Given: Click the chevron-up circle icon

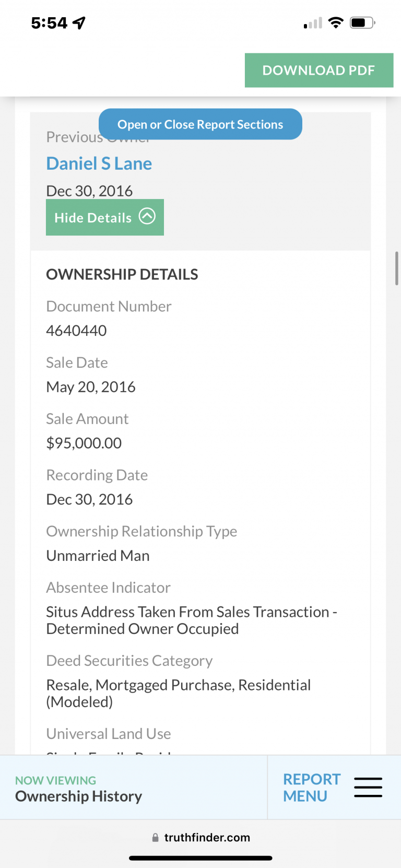Looking at the screenshot, I should tap(147, 216).
